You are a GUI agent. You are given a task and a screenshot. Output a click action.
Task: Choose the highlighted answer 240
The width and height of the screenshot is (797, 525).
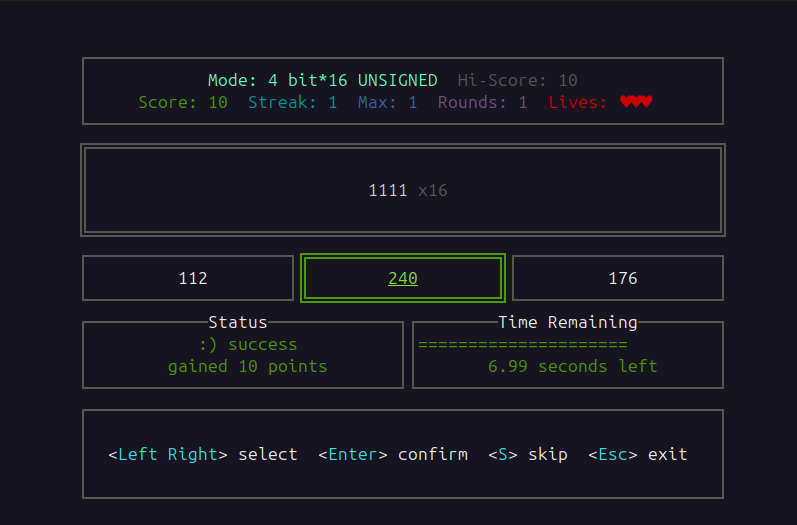[403, 278]
